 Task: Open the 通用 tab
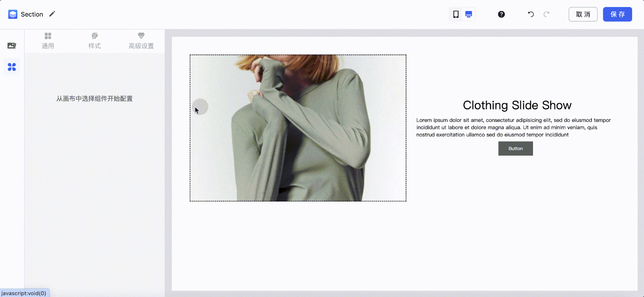[48, 41]
